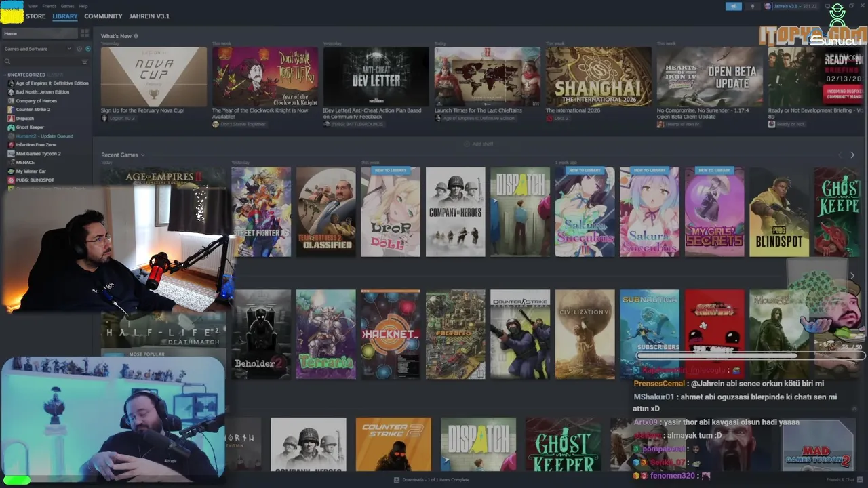868x488 pixels.
Task: Open 'Launch Times for The Last Chieftains' news
Action: [x=478, y=110]
